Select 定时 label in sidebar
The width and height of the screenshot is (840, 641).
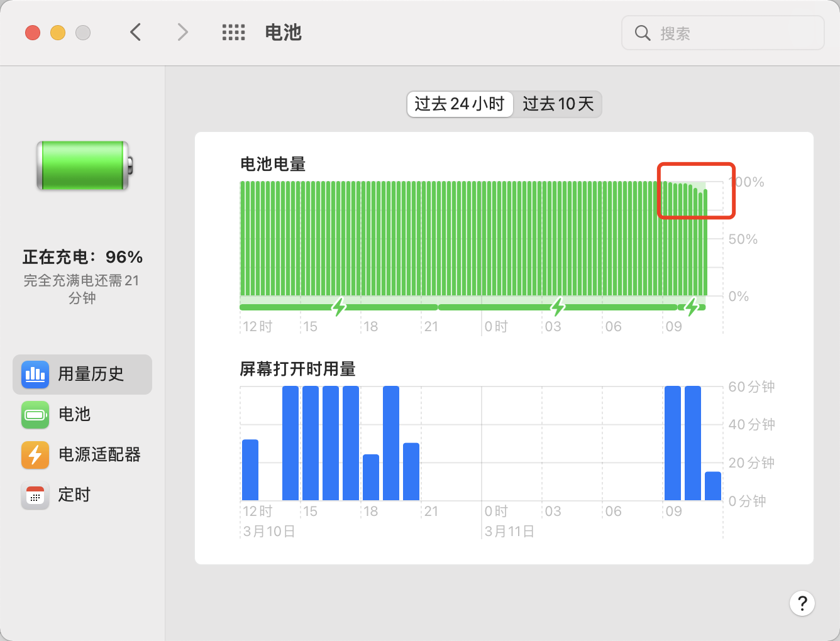74,495
